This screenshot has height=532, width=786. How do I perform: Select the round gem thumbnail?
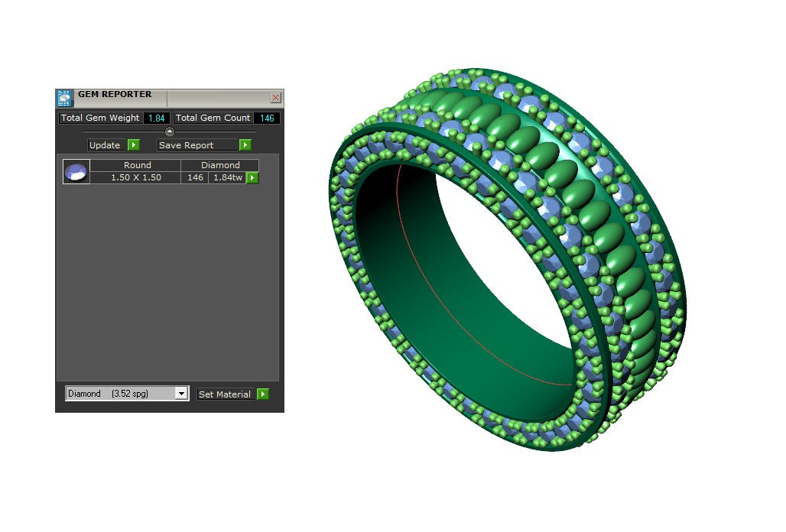(76, 172)
